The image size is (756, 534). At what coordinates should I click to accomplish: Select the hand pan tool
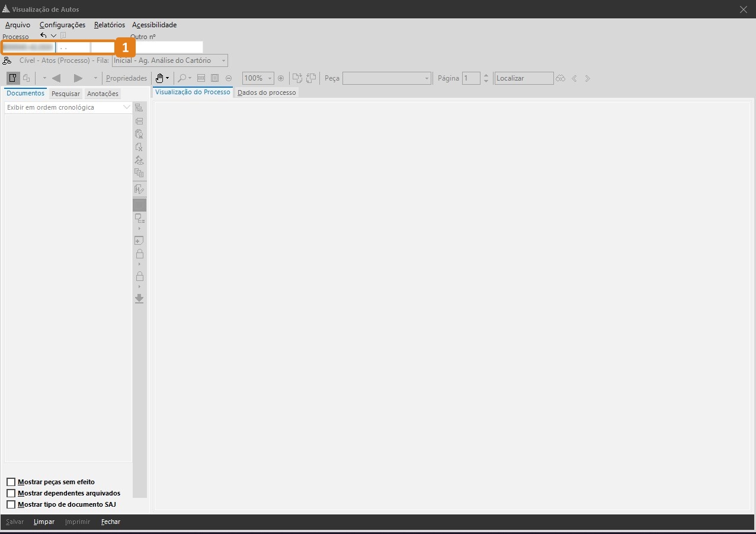159,78
